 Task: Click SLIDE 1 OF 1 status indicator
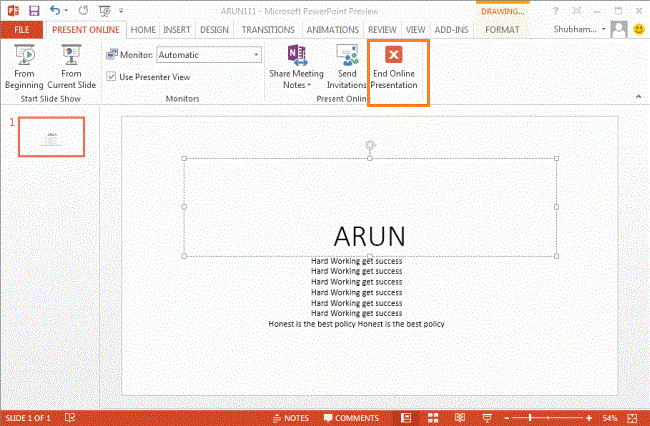pos(28,418)
